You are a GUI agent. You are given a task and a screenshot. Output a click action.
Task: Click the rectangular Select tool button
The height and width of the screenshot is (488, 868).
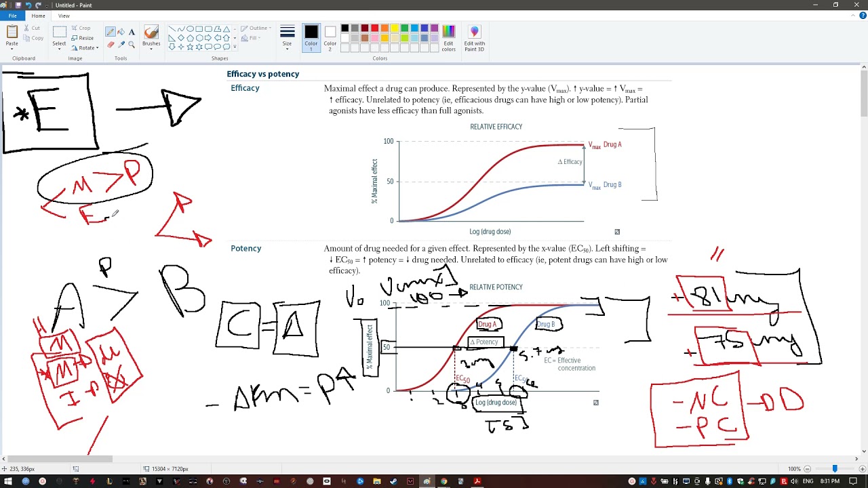point(60,32)
